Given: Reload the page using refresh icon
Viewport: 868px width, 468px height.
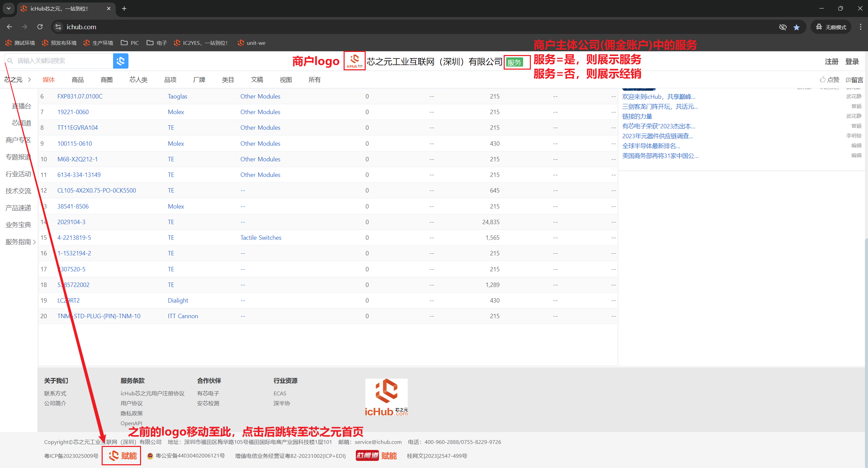Looking at the screenshot, I should (40, 27).
